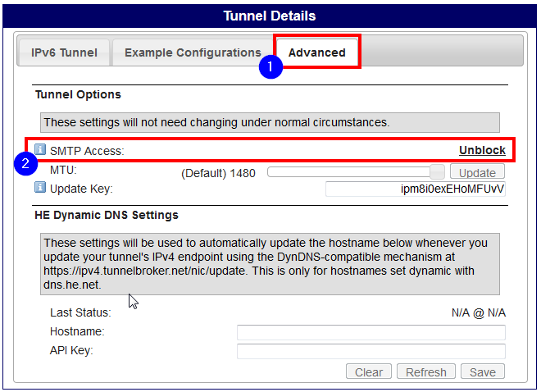Save the Dynamic DNS settings
This screenshot has height=392, width=541.
click(x=482, y=371)
